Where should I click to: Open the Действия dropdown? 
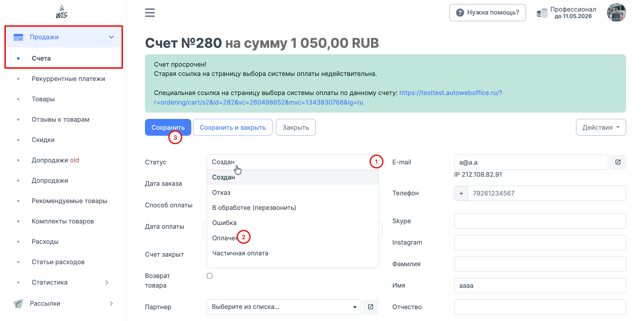click(x=601, y=127)
